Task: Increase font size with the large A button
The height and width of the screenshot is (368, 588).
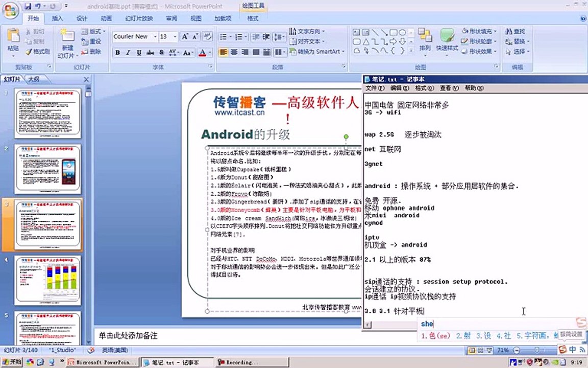Action: click(x=184, y=36)
